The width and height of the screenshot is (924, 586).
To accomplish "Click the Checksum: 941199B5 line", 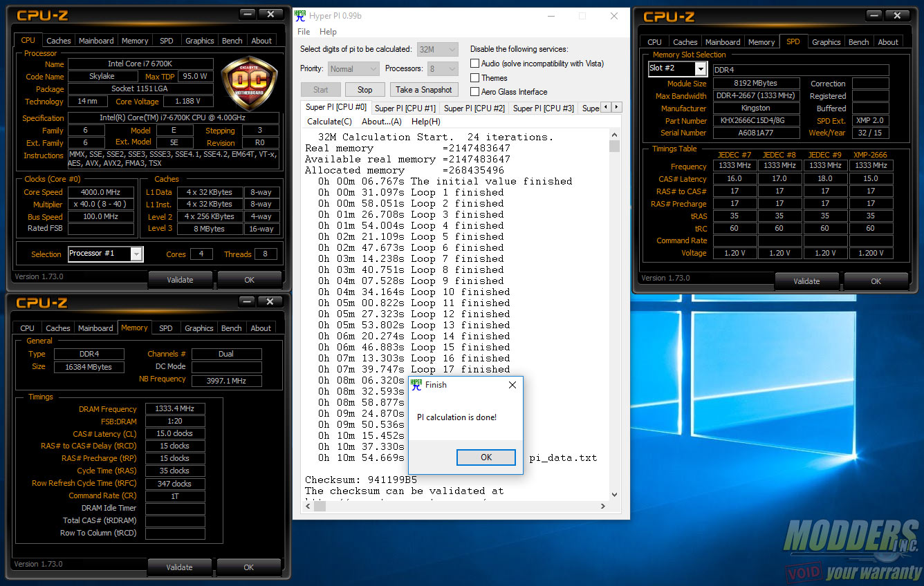I will pyautogui.click(x=361, y=480).
